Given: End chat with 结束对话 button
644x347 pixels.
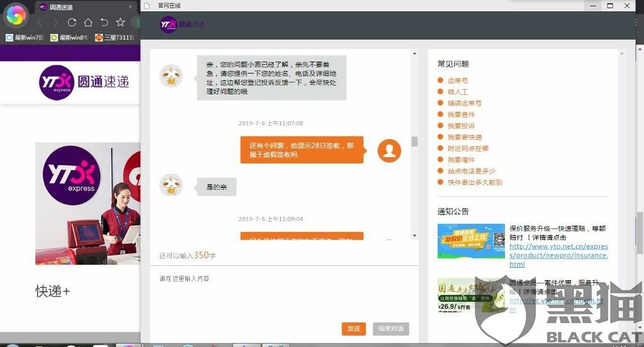Looking at the screenshot, I should click(391, 329).
